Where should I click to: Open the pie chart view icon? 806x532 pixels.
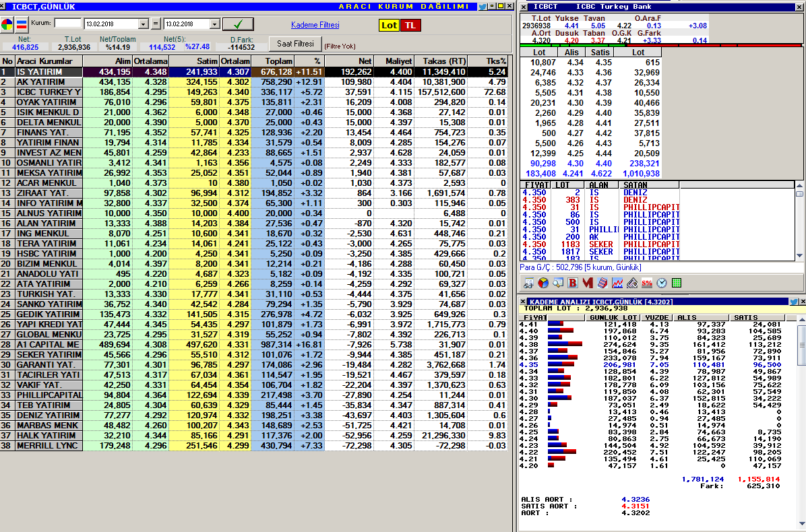(x=7, y=24)
